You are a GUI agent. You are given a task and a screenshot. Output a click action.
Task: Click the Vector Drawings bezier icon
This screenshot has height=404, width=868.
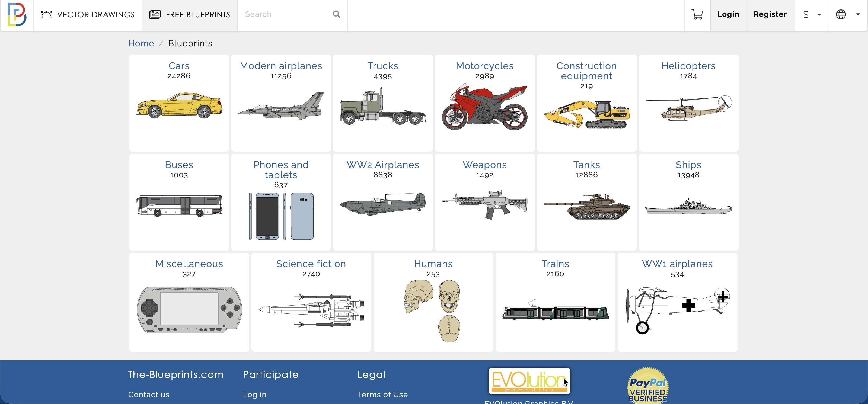[x=46, y=14]
